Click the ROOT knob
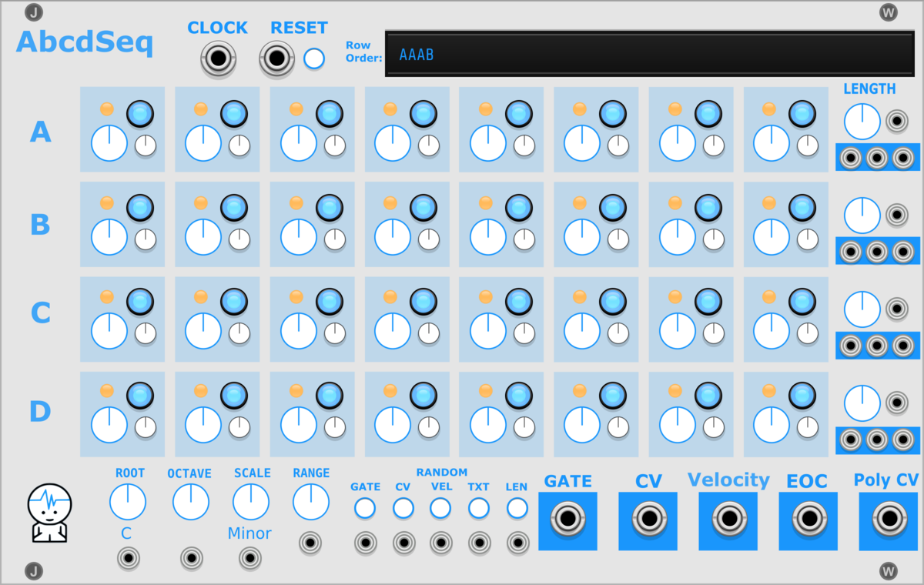924x585 pixels. (128, 503)
